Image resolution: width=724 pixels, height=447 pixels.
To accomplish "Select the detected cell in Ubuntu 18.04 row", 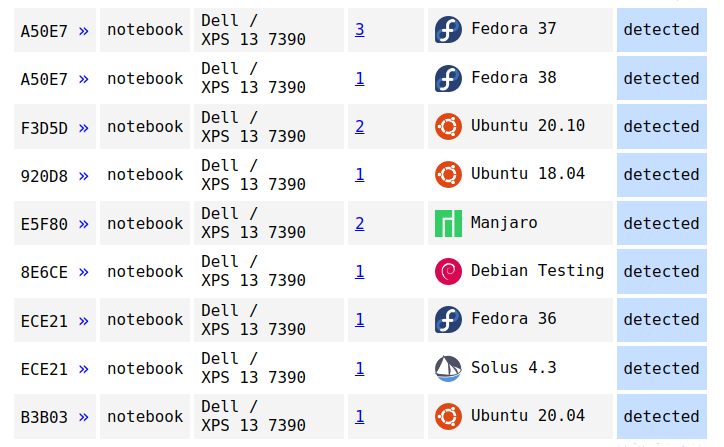I will pyautogui.click(x=661, y=175).
